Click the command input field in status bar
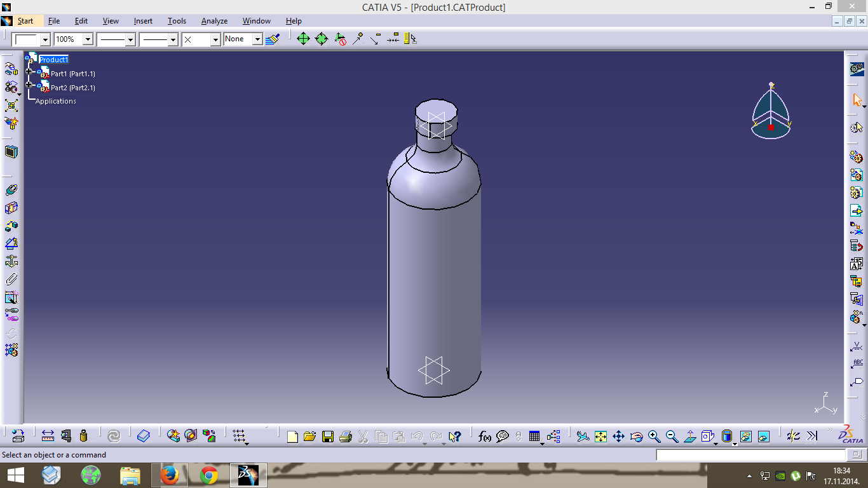The height and width of the screenshot is (488, 868). (751, 455)
